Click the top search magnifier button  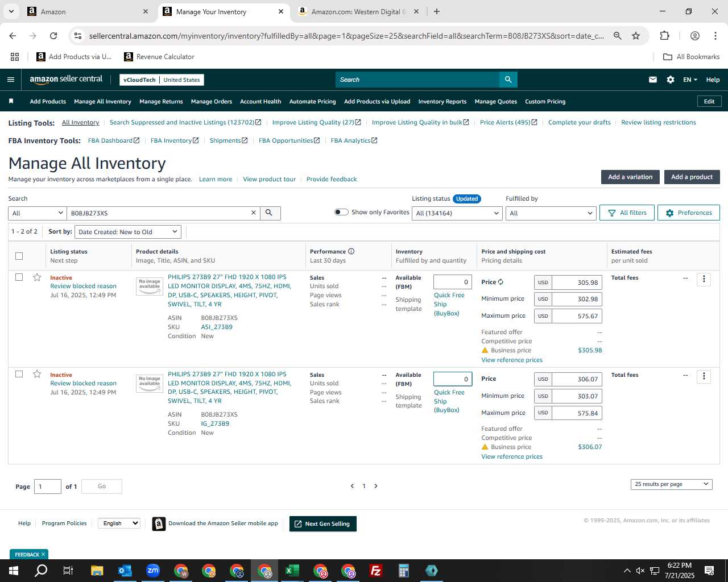(508, 80)
